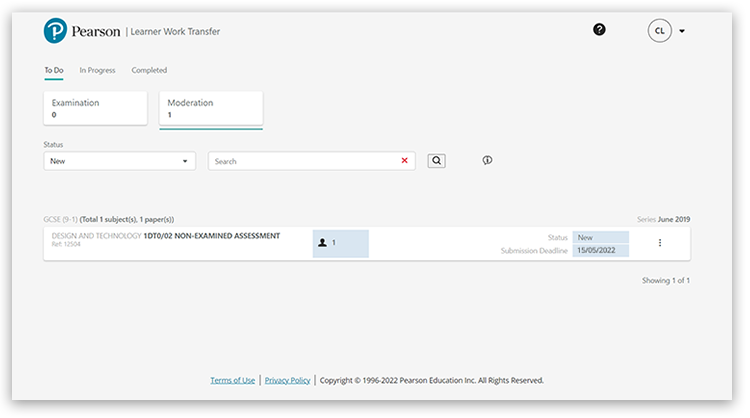750x418 pixels.
Task: Select the Moderation card
Action: tap(210, 108)
